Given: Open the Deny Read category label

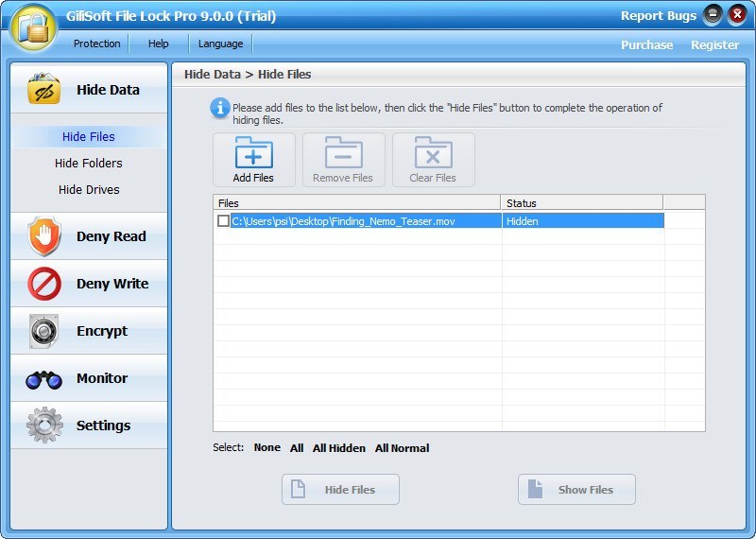Looking at the screenshot, I should tap(112, 236).
